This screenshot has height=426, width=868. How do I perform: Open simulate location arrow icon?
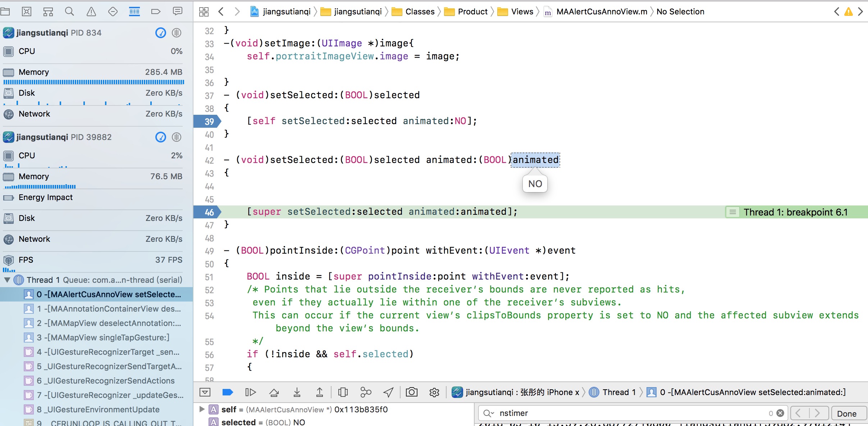click(x=388, y=392)
